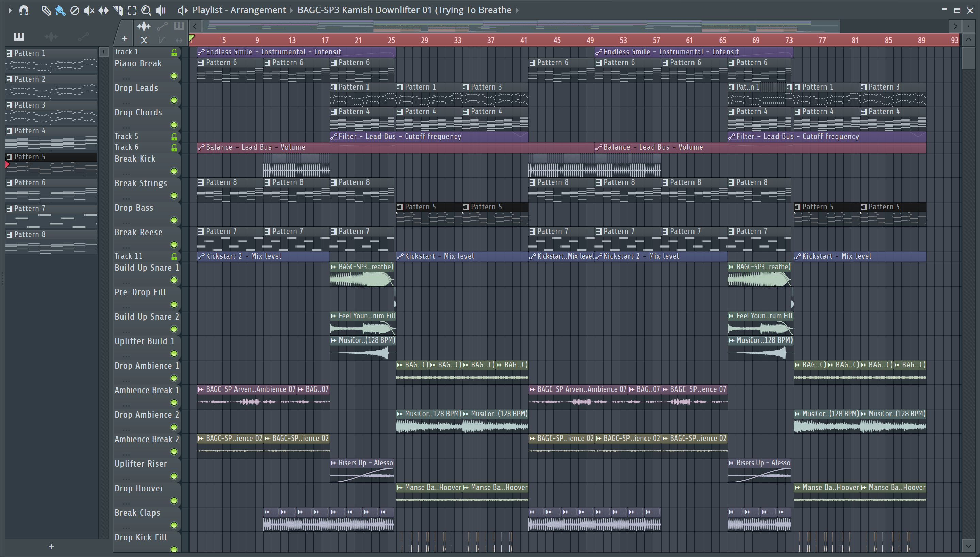Show patterns in the picker panel
The height and width of the screenshot is (557, 980).
19,36
